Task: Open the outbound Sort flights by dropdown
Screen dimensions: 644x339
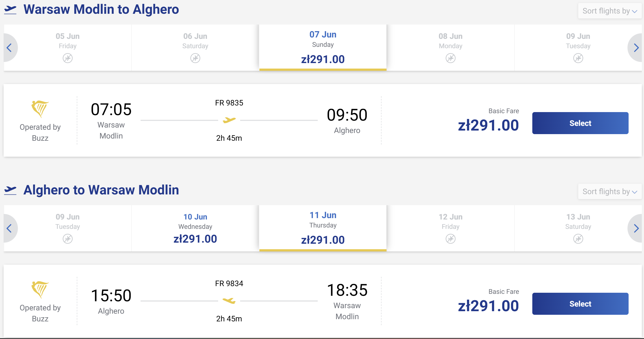Action: (610, 11)
